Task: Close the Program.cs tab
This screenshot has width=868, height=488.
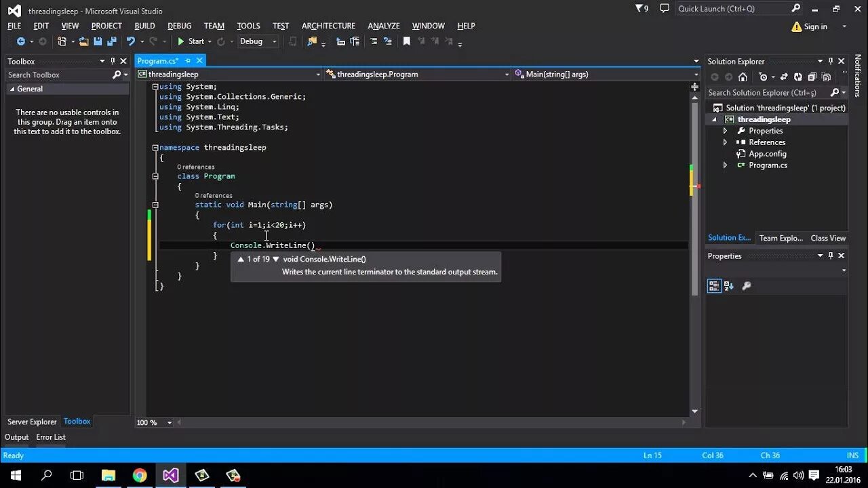Action: coord(199,60)
